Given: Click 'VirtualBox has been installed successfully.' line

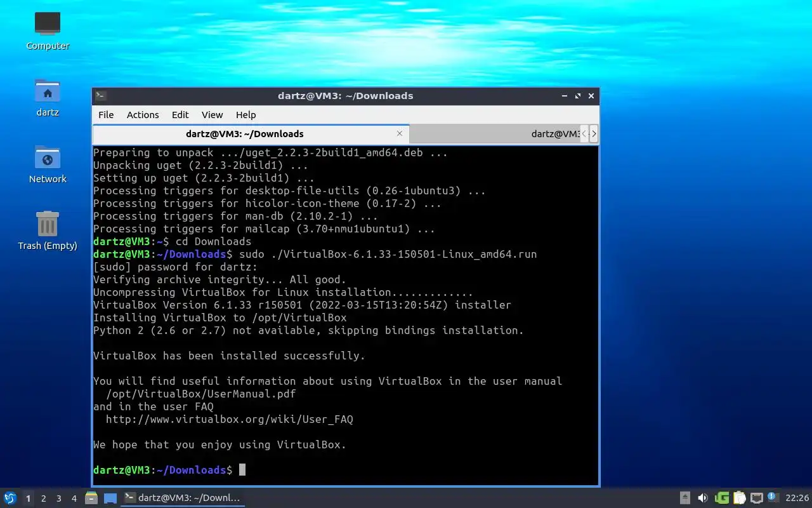Looking at the screenshot, I should [x=230, y=356].
